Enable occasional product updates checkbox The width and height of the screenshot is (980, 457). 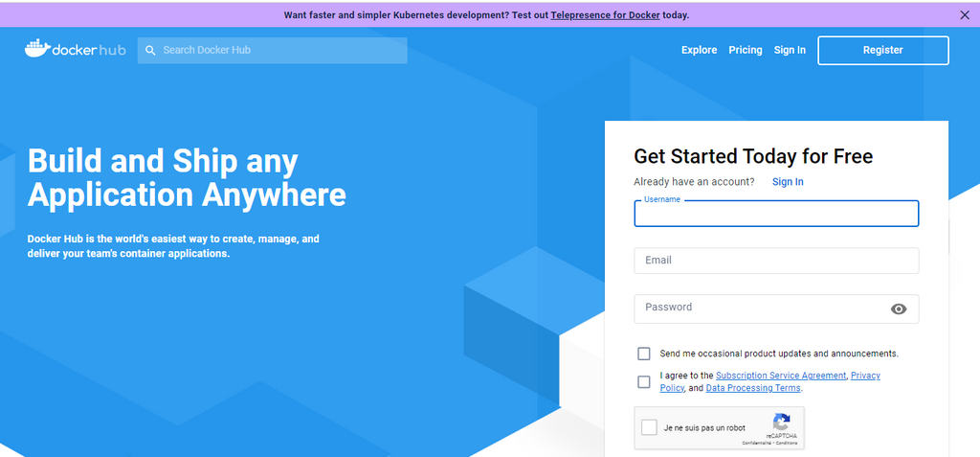coord(644,354)
